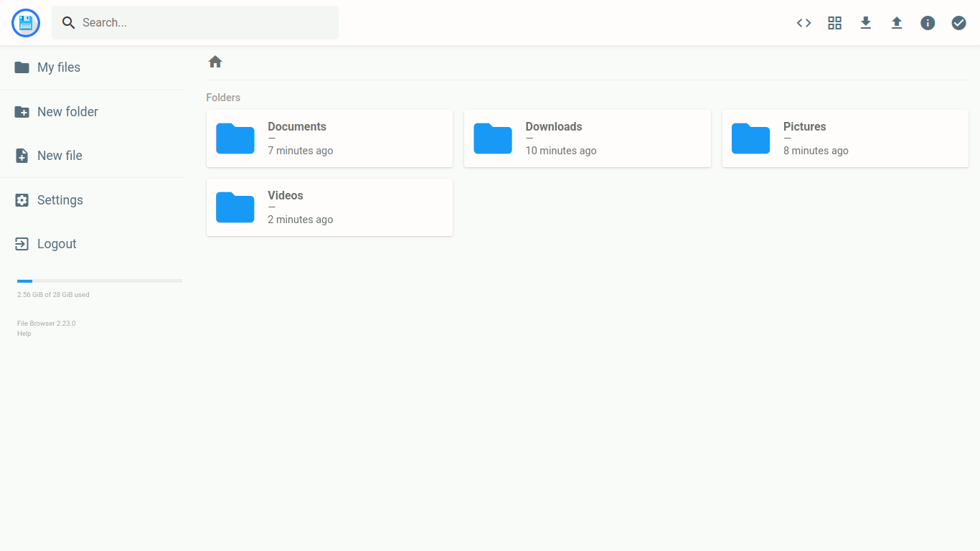Click the upload icon in header
This screenshot has height=551, width=980.
pos(896,23)
